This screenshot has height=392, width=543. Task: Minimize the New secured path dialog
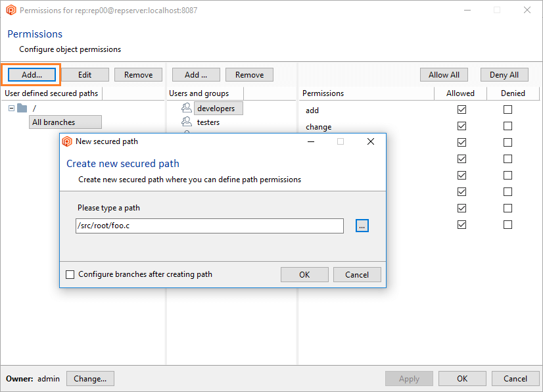pos(311,141)
